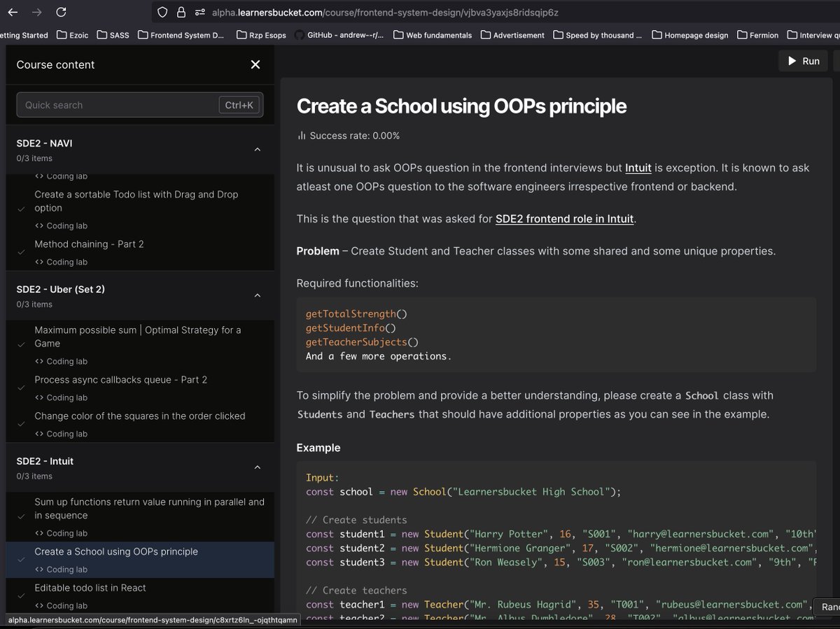Open the SASS bookmark folder
The image size is (840, 629).
[x=113, y=35]
